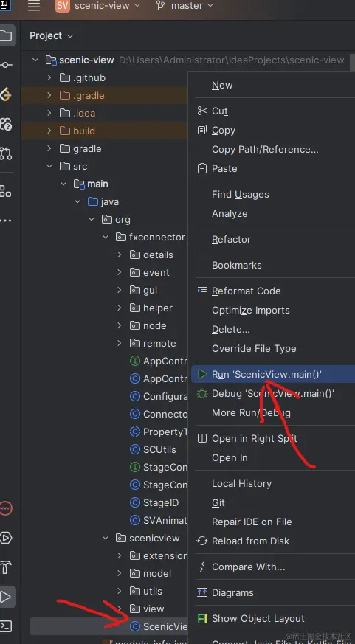Screen dimensions: 355x644
Task: Expand the details package
Action: tap(119, 255)
